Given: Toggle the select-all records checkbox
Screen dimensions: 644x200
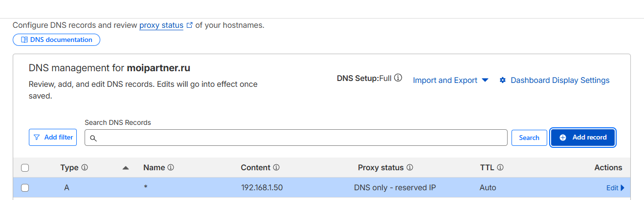Looking at the screenshot, I should [x=25, y=168].
